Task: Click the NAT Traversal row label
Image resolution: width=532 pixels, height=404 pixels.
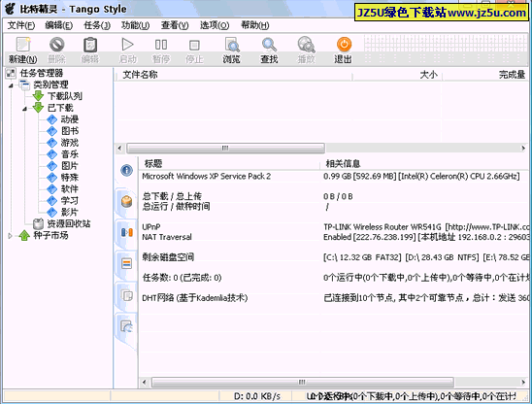Action: 167,237
